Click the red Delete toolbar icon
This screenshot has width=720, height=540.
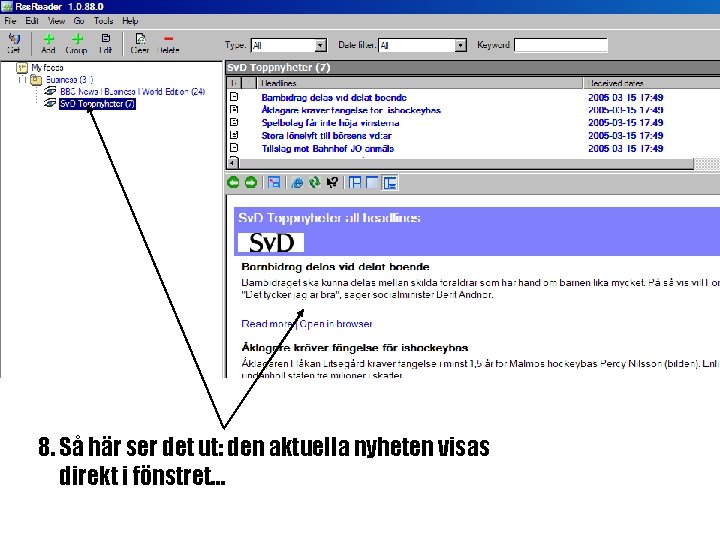point(169,39)
